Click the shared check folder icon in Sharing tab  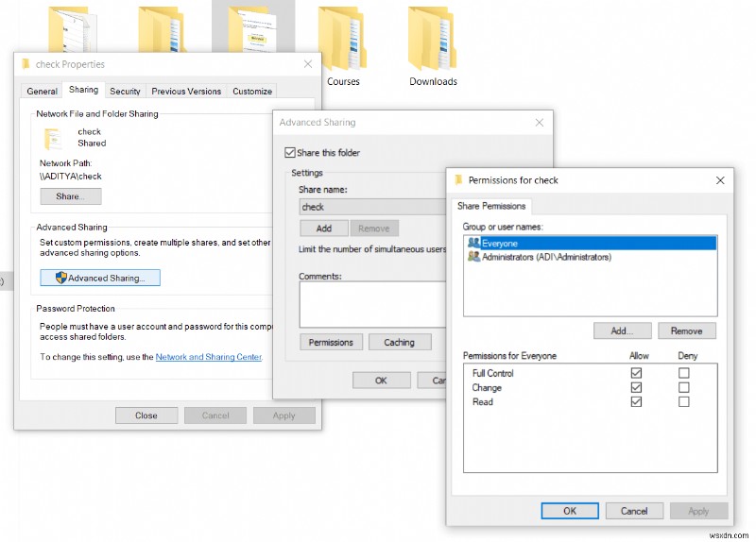(53, 139)
